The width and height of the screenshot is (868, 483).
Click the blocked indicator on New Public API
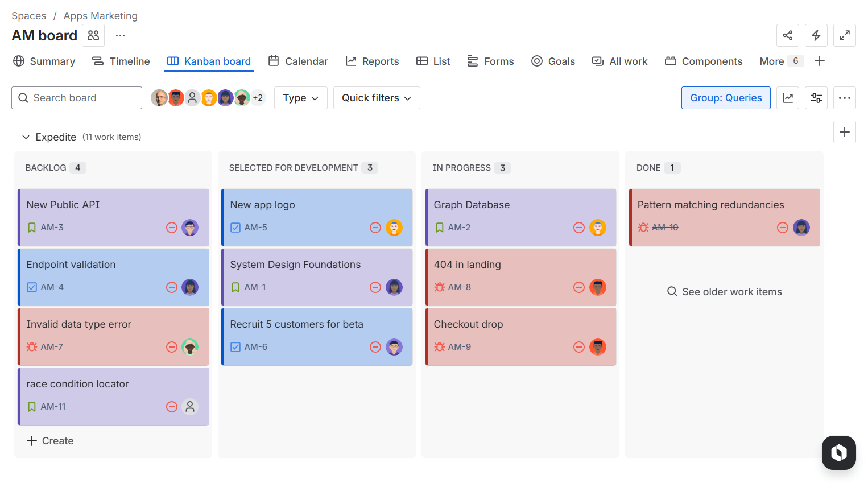pos(172,227)
